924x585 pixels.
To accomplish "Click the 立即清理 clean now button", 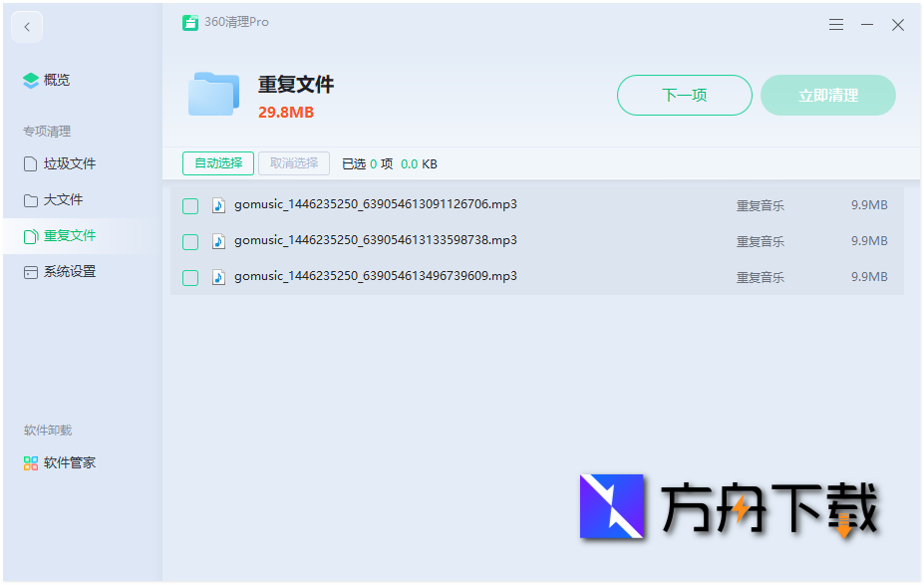I will click(827, 95).
